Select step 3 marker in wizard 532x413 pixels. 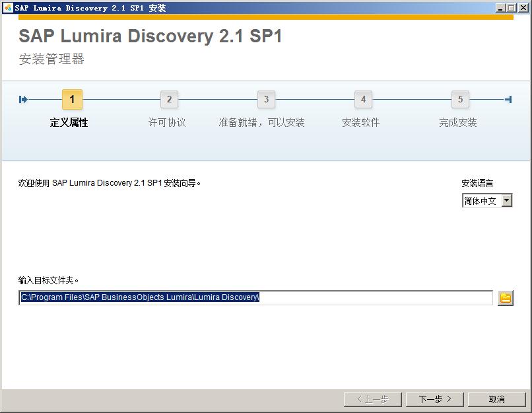point(266,100)
